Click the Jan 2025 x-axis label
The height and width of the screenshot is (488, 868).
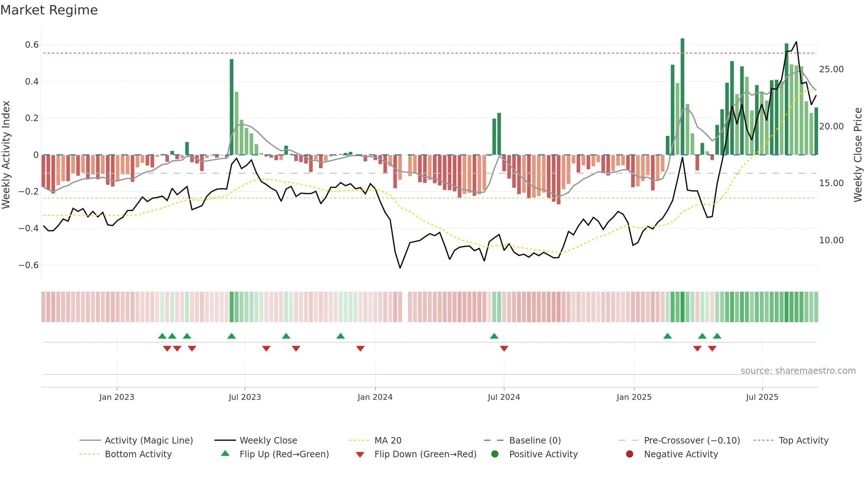634,397
